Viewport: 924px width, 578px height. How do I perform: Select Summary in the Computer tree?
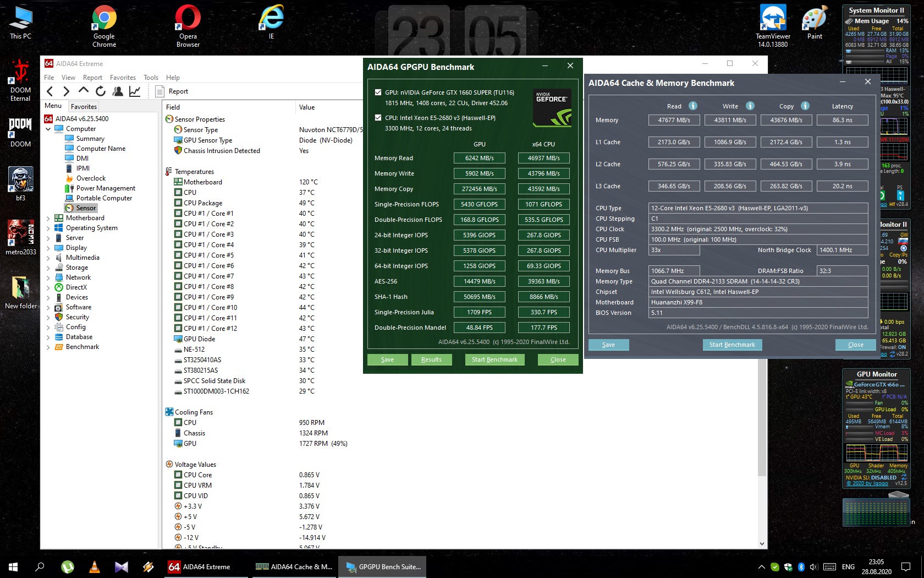[x=90, y=139]
